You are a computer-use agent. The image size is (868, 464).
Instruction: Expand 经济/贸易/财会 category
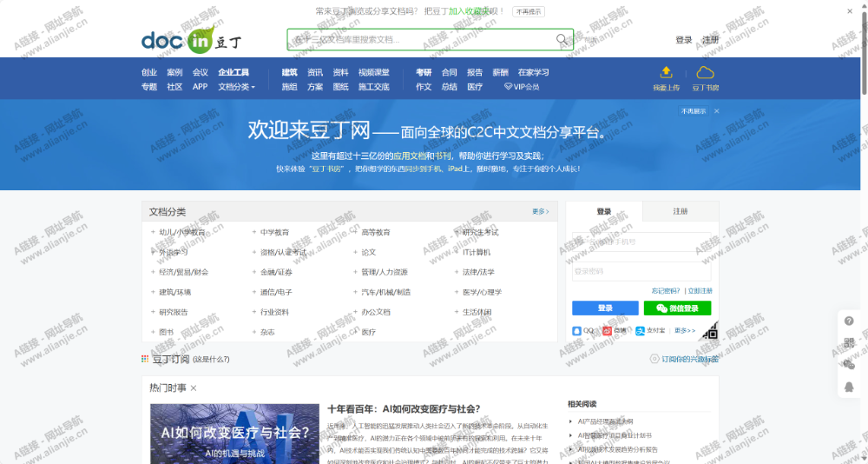tap(183, 272)
